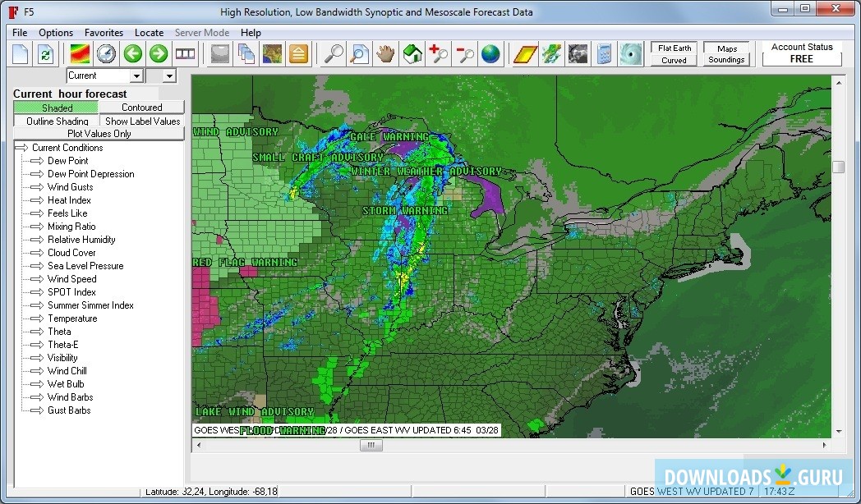This screenshot has width=861, height=504.
Task: Toggle Outline Shading option
Action: click(x=56, y=121)
